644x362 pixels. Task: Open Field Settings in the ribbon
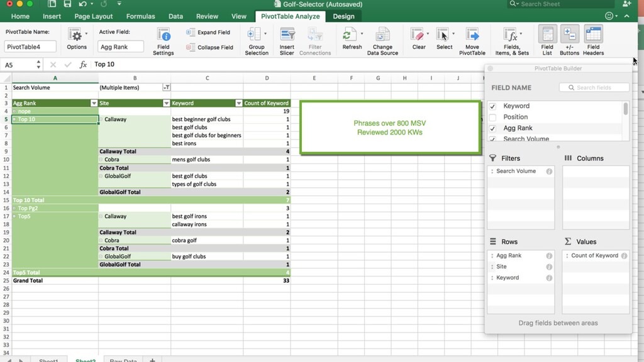pyautogui.click(x=163, y=41)
